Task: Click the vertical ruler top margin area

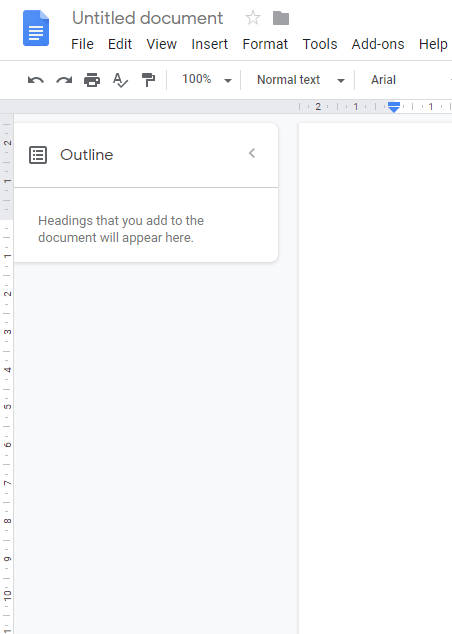Action: click(7, 167)
